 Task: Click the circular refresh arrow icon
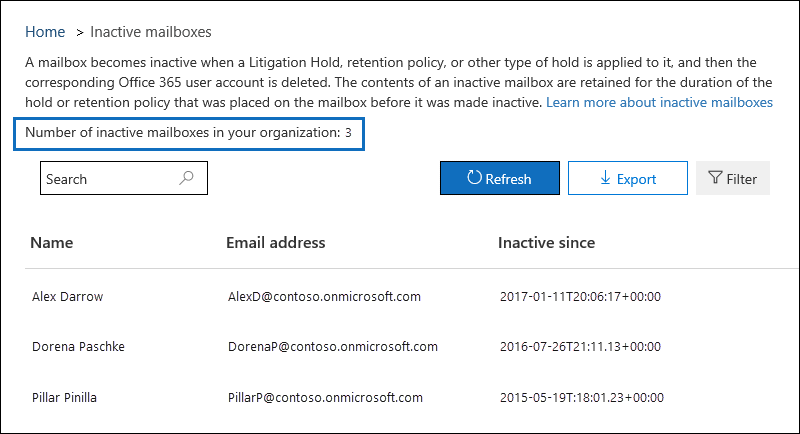[x=474, y=177]
